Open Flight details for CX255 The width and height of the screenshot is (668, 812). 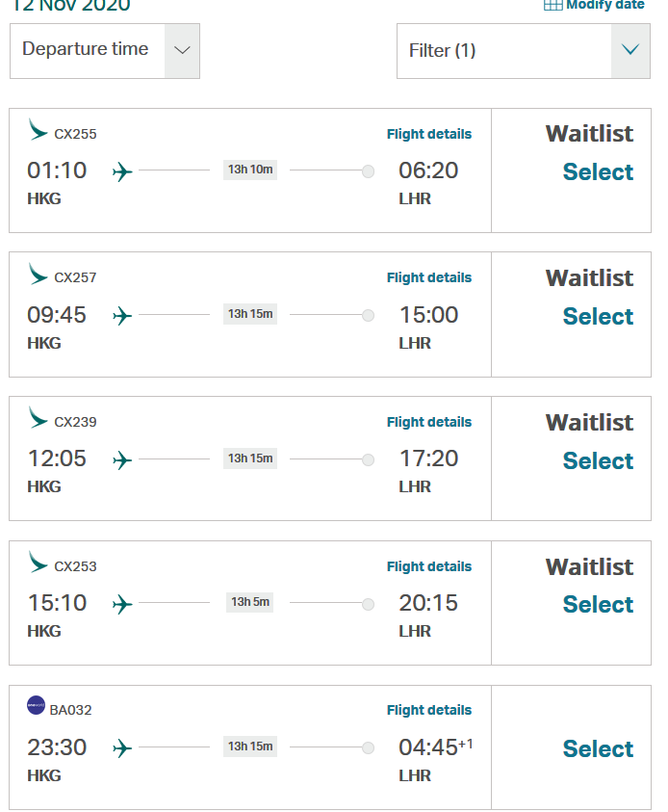[x=429, y=134]
